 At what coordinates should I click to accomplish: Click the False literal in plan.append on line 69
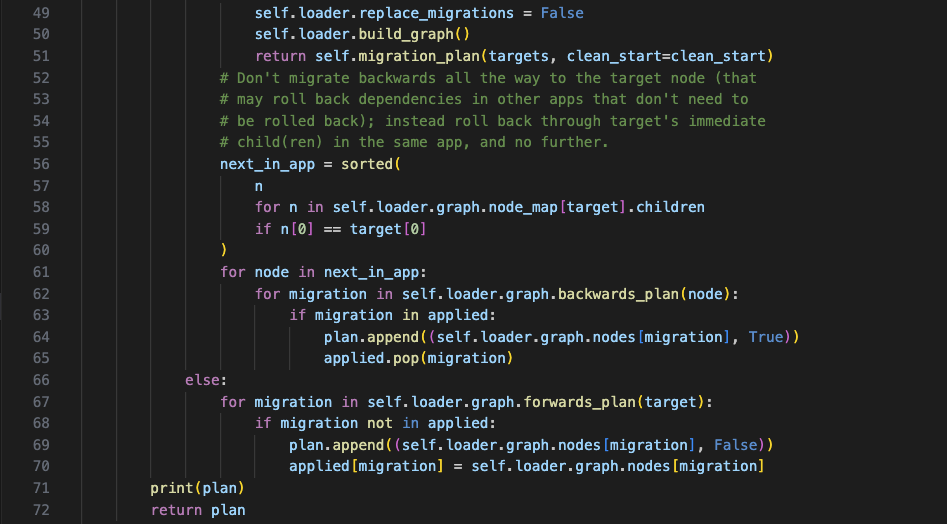click(x=736, y=446)
